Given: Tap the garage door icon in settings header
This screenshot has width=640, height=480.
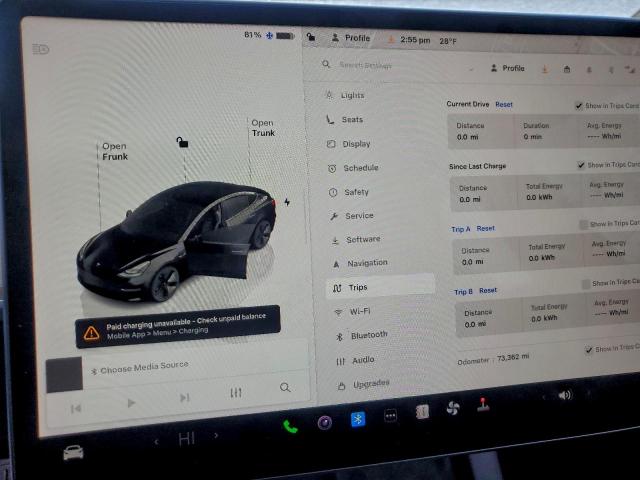Looking at the screenshot, I should (x=567, y=69).
